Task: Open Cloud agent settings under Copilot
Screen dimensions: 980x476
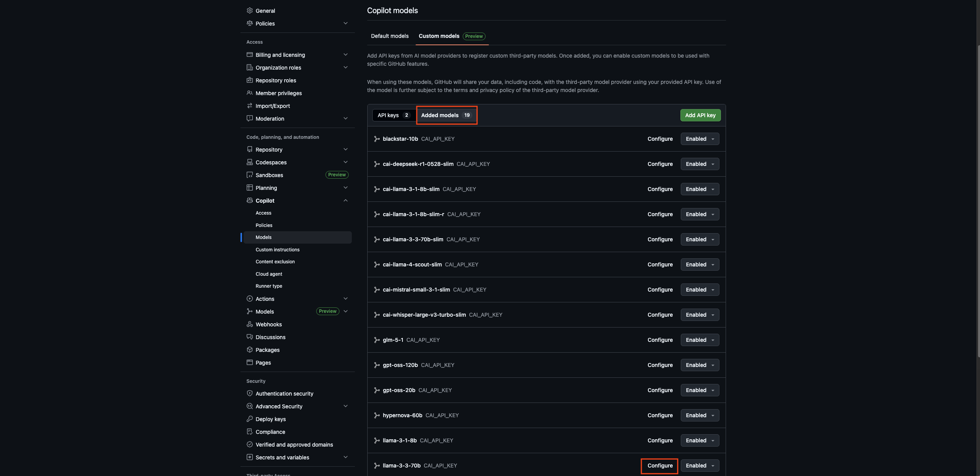Action: click(269, 274)
